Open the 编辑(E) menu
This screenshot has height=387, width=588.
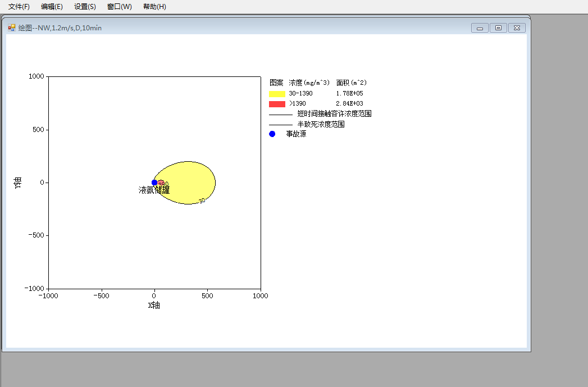pos(52,7)
